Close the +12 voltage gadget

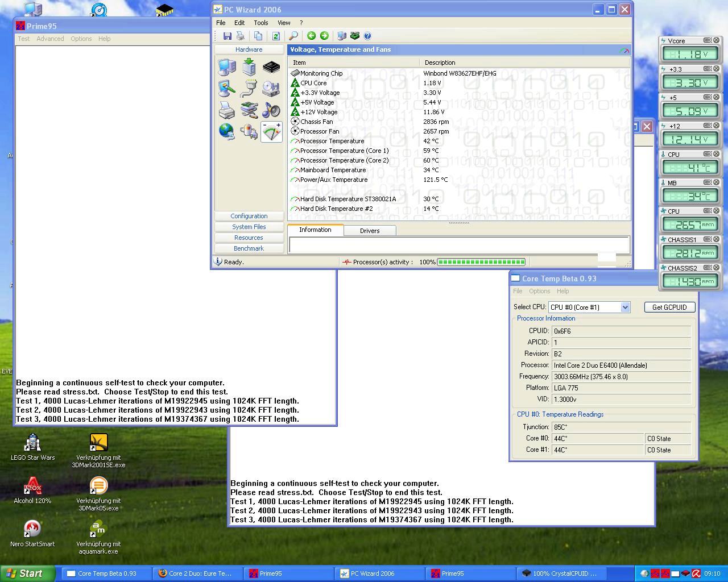(717, 126)
